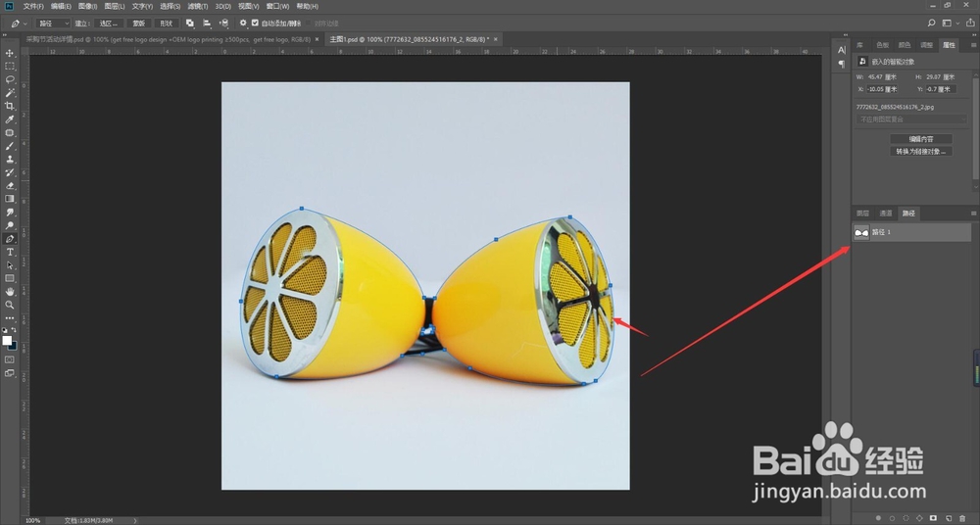The image size is (980, 525).
Task: Open the 图层(L) menu
Action: (x=115, y=6)
